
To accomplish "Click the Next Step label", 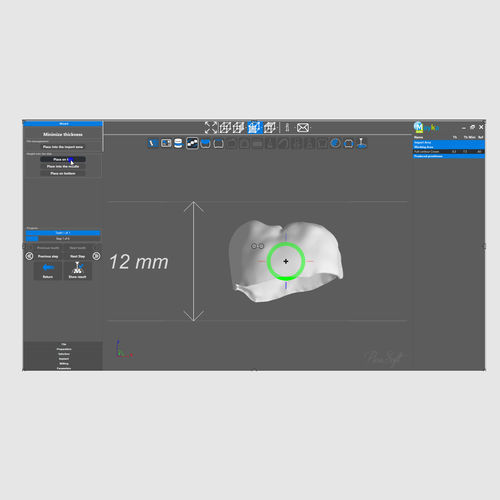I will point(78,256).
